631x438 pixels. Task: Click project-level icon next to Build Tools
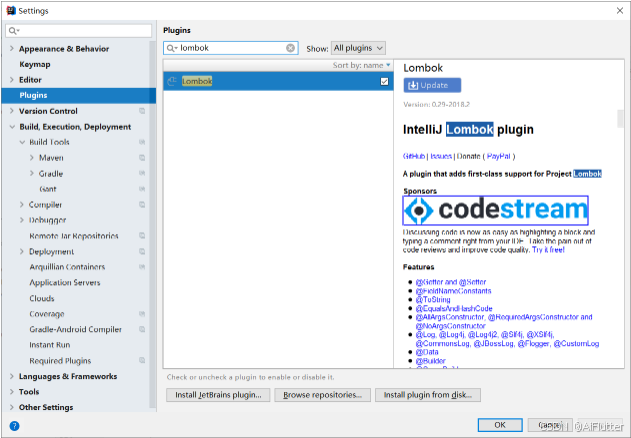point(142,142)
